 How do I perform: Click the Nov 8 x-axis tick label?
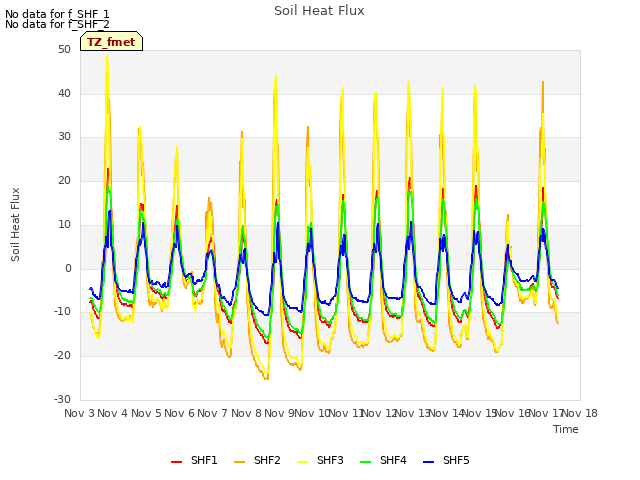[x=246, y=413]
